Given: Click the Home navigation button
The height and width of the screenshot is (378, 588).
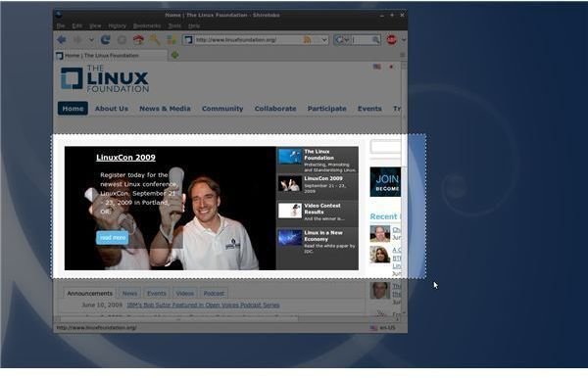Looking at the screenshot, I should (73, 109).
